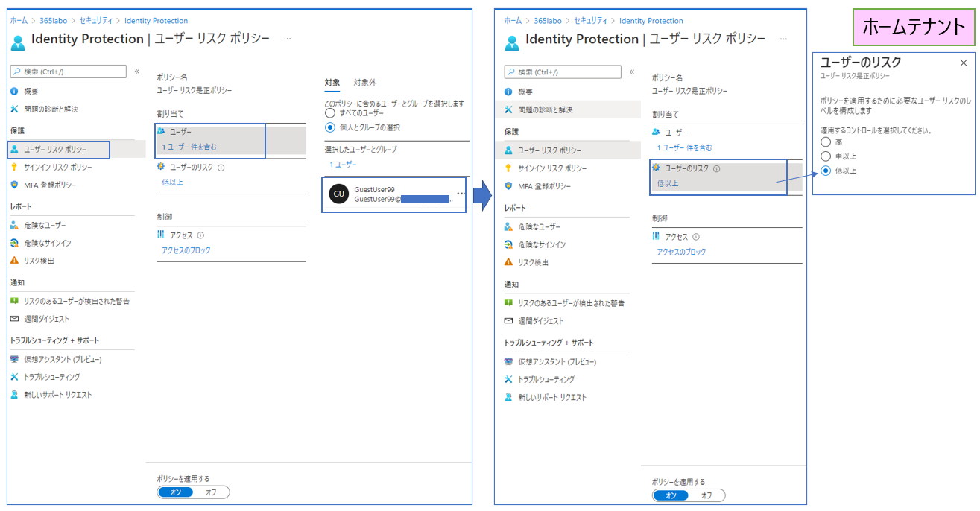
Task: Click MFA 登録ポリシー shield icon in left window
Action: click(x=15, y=185)
